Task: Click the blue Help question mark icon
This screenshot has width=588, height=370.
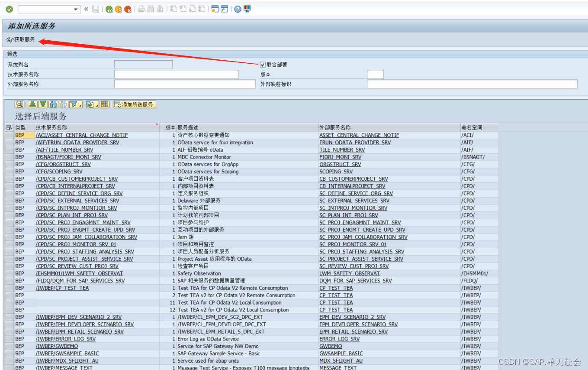Action: (x=238, y=9)
